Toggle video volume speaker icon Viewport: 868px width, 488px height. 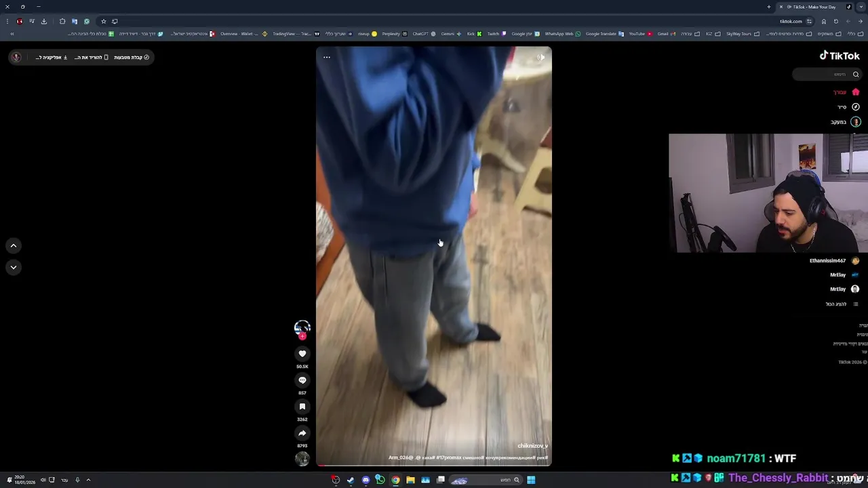click(541, 58)
